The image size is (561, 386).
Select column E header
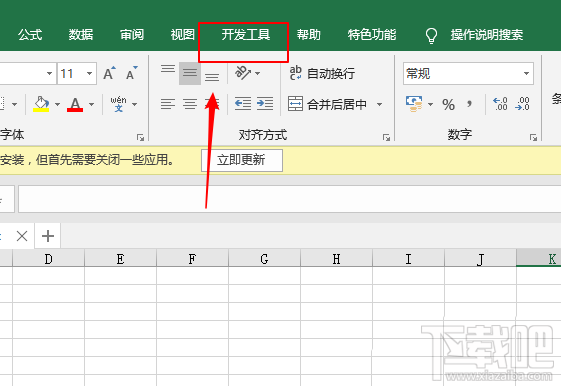point(121,258)
